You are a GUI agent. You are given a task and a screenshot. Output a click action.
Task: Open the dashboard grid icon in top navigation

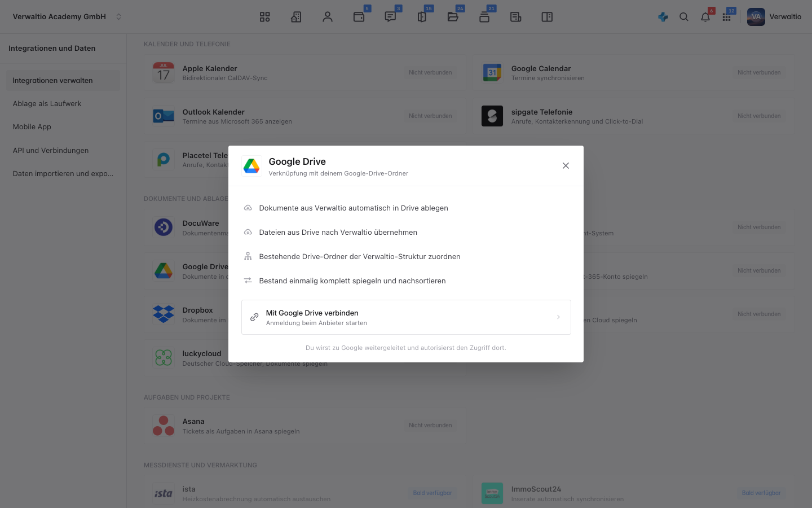264,17
